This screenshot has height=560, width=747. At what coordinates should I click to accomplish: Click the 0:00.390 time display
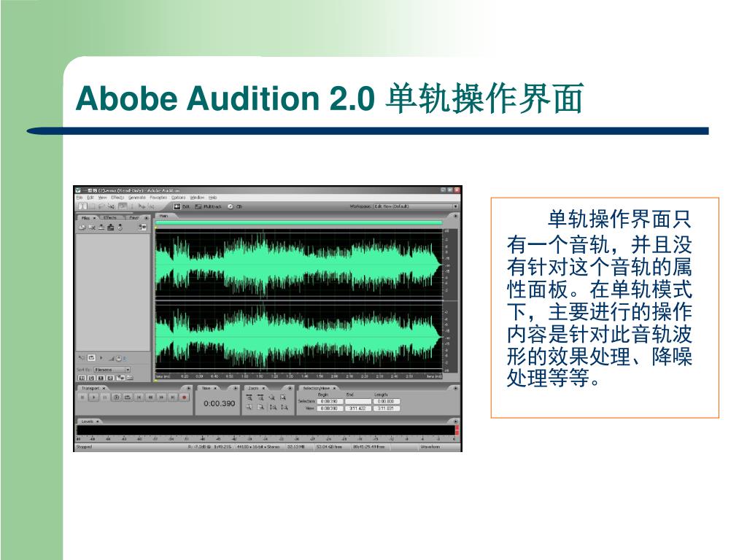click(x=219, y=403)
